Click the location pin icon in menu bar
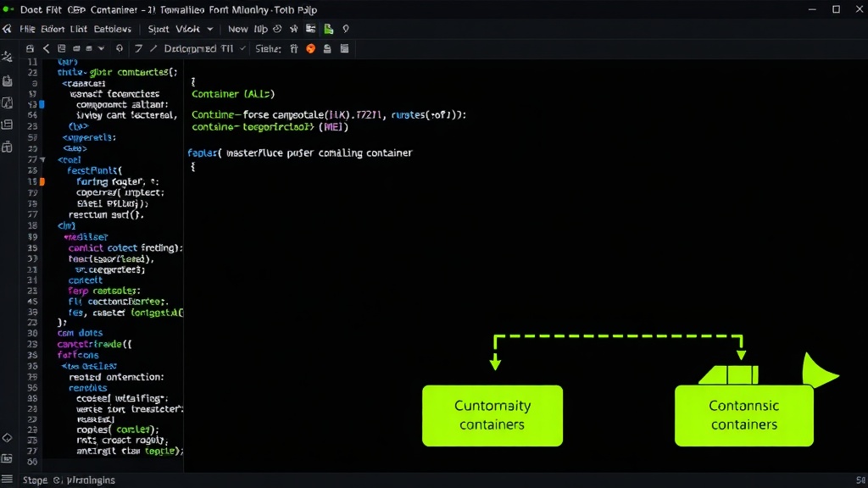The width and height of the screenshot is (868, 488). [x=346, y=29]
